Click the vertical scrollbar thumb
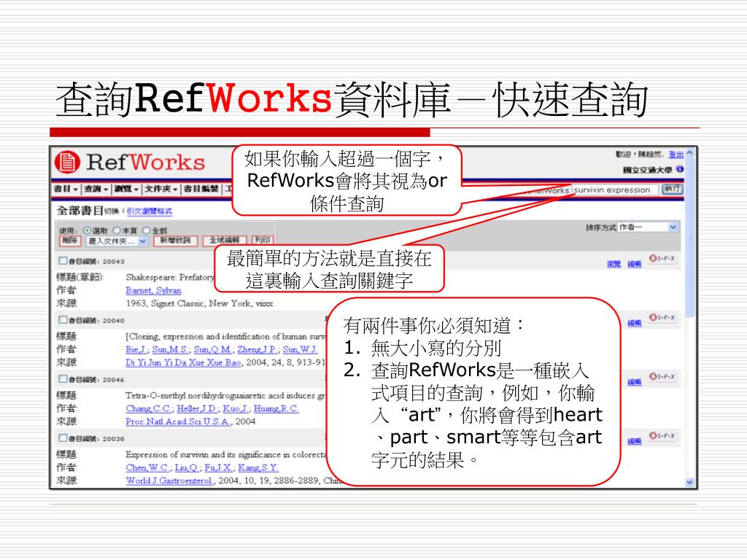This screenshot has height=560, width=747. 689,238
